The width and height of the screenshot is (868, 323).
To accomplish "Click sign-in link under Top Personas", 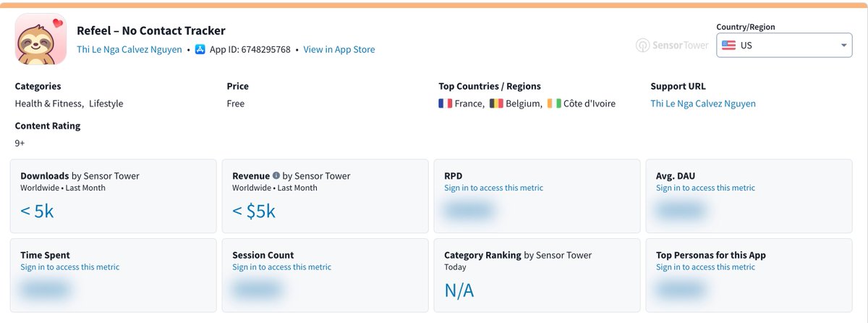I will click(x=705, y=267).
